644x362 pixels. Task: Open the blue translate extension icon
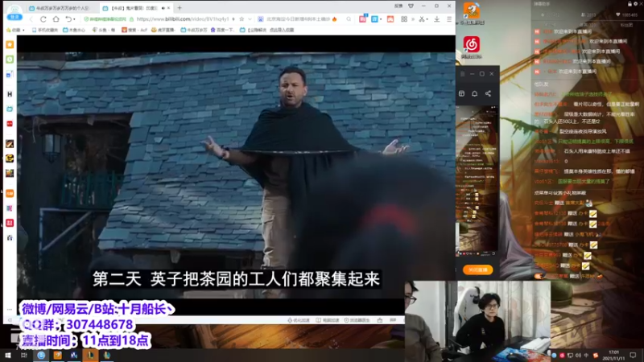pyautogui.click(x=374, y=19)
